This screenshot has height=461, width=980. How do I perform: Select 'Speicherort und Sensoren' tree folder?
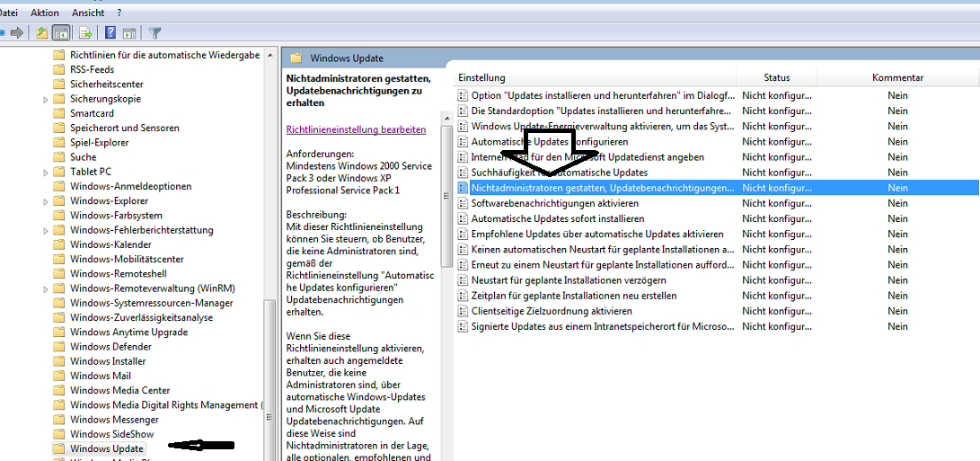tap(124, 128)
